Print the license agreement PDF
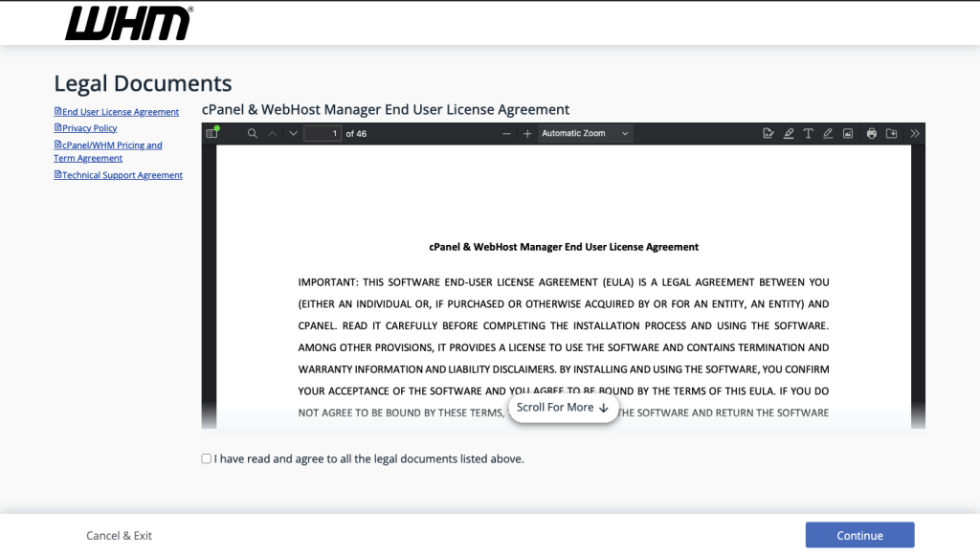The width and height of the screenshot is (980, 556). coord(871,134)
